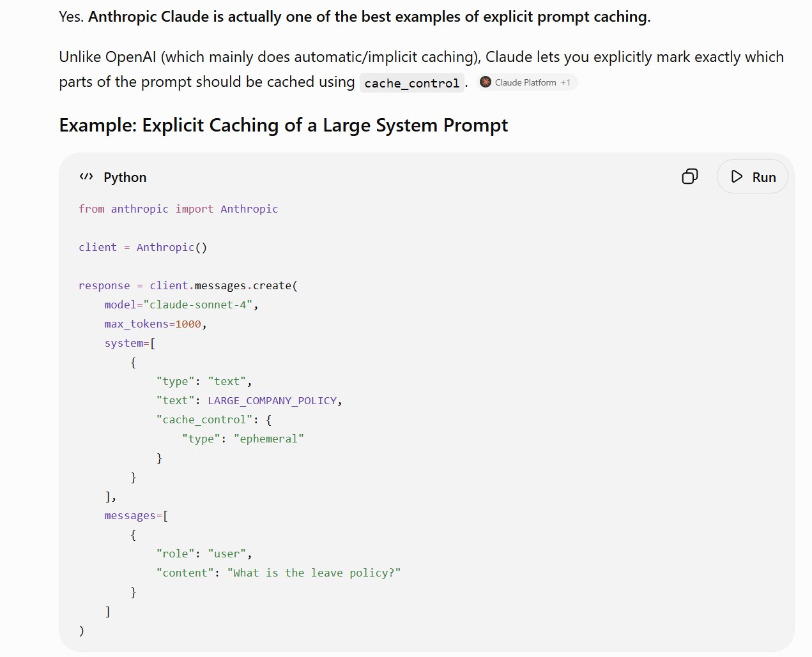
Task: Click the "messages=[" code line
Action: click(136, 515)
